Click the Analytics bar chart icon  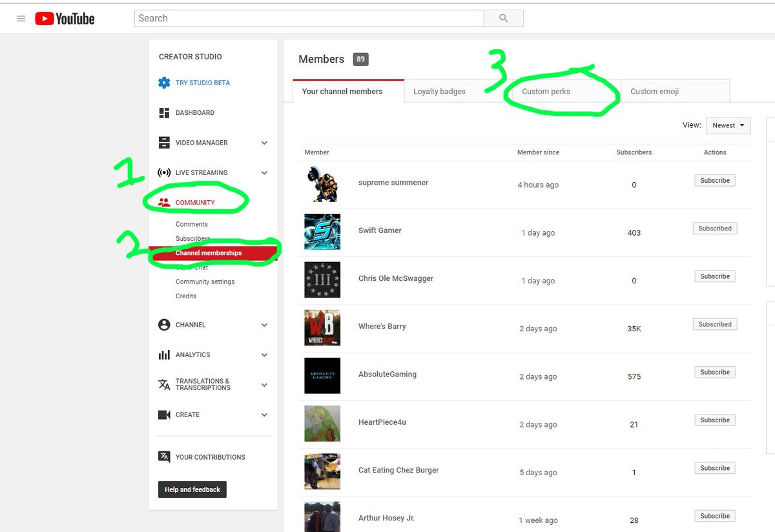pos(164,354)
